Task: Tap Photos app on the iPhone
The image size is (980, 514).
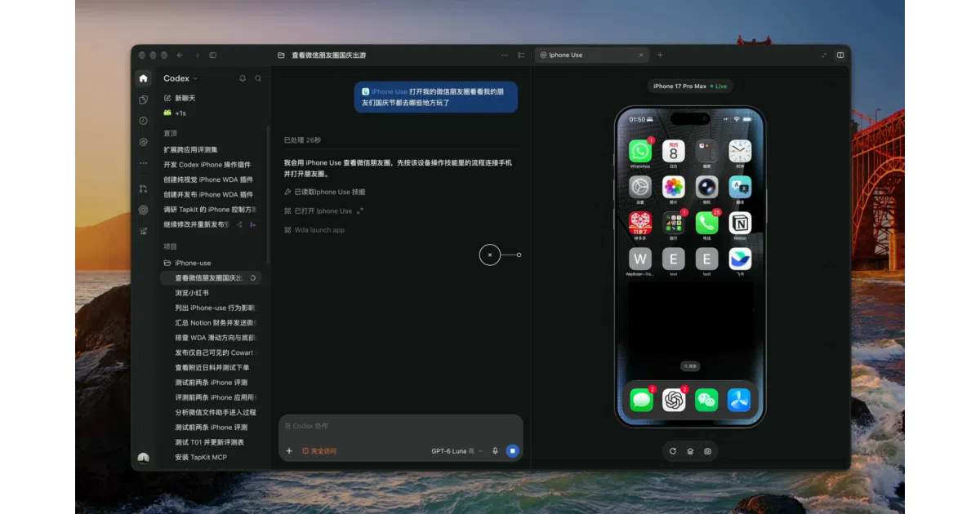Action: (x=674, y=187)
